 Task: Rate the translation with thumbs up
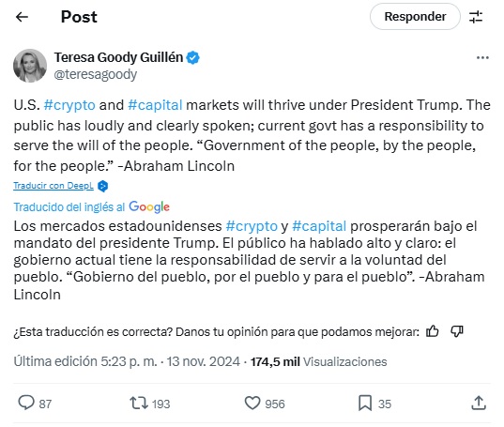click(433, 331)
